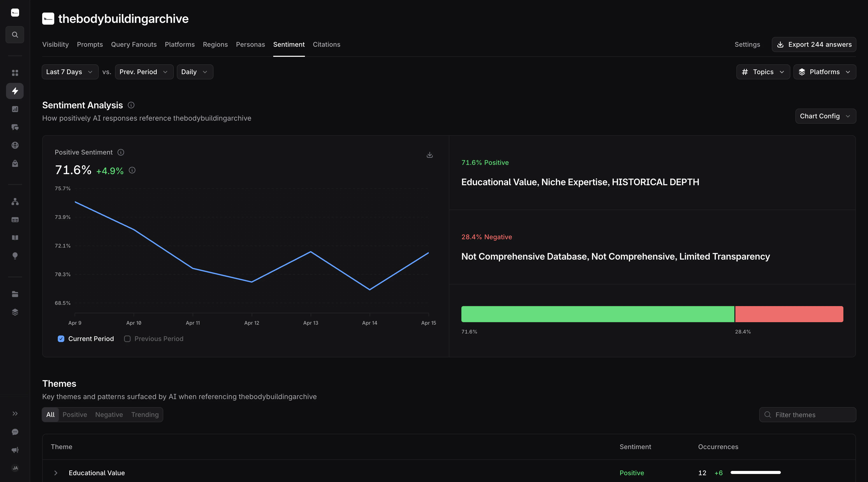Click the thebodybuildingarchive brand logo in header
This screenshot has width=868, height=482.
click(48, 19)
